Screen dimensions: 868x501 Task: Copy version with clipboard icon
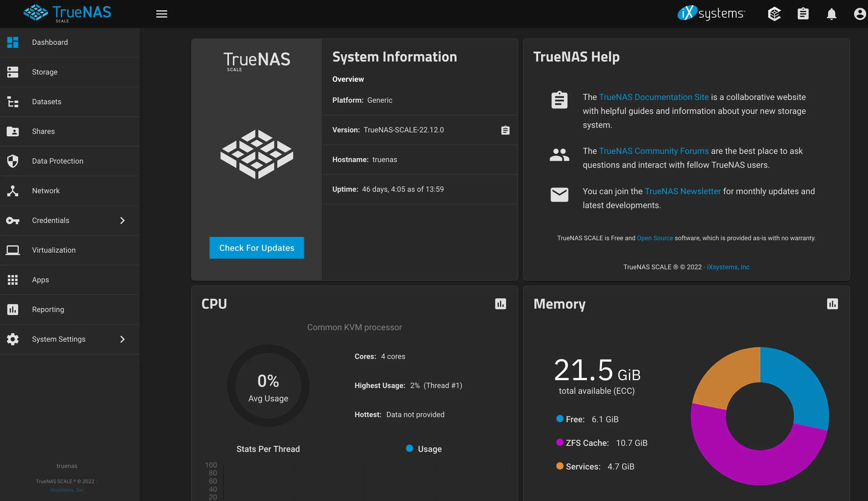(x=505, y=130)
